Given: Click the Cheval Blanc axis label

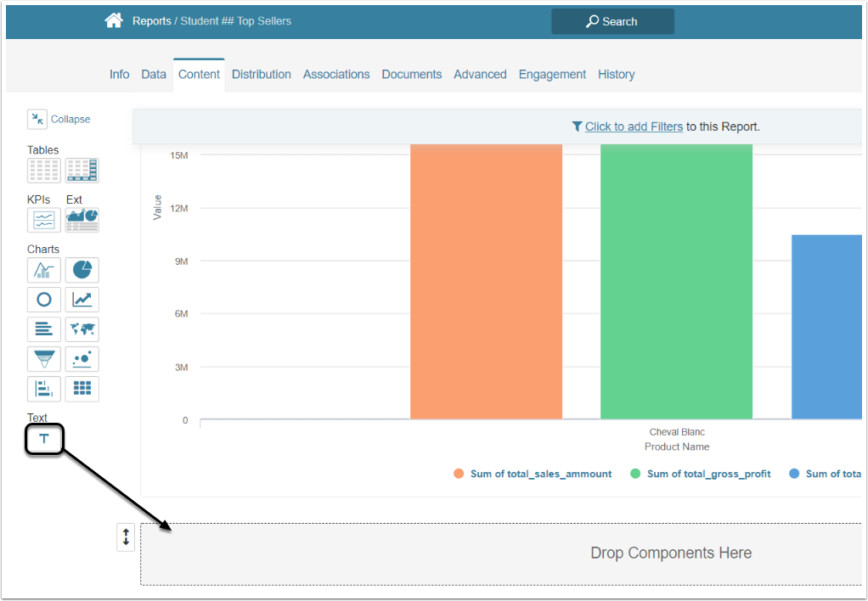Looking at the screenshot, I should pyautogui.click(x=677, y=432).
